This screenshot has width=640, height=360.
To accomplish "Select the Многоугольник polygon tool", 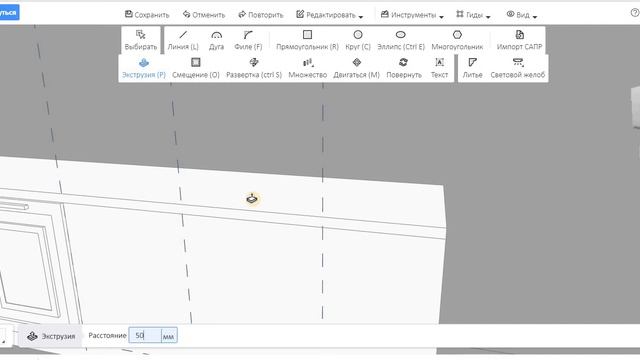I will click(x=457, y=40).
